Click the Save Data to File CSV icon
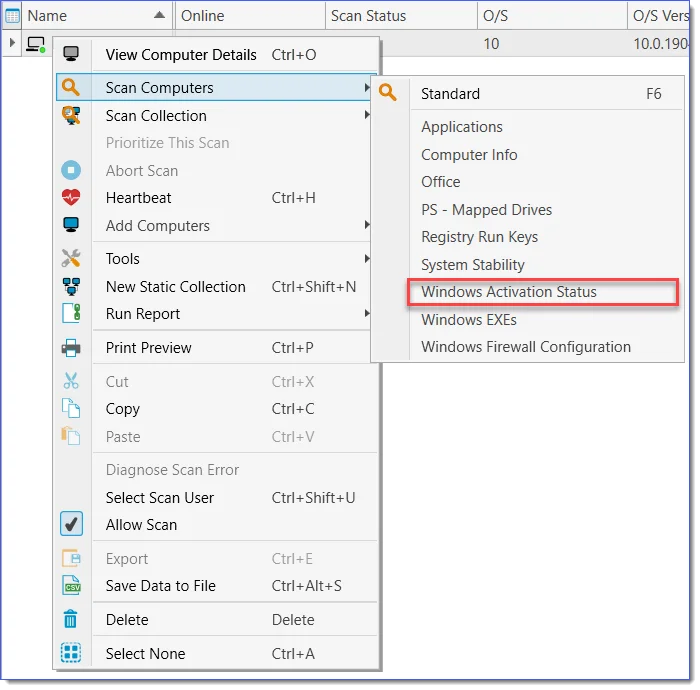This screenshot has height=690, width=700. 71,586
